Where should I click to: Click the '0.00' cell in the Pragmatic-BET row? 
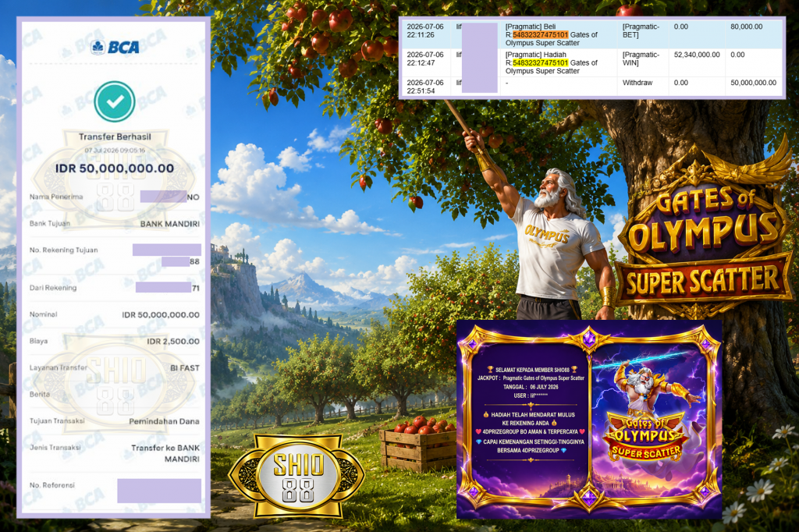click(x=680, y=27)
